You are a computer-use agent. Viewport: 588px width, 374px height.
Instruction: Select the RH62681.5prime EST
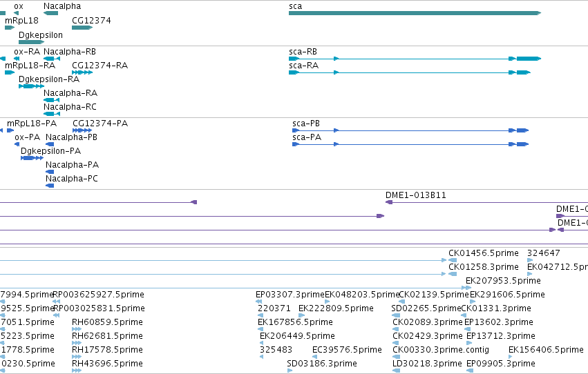(x=77, y=344)
